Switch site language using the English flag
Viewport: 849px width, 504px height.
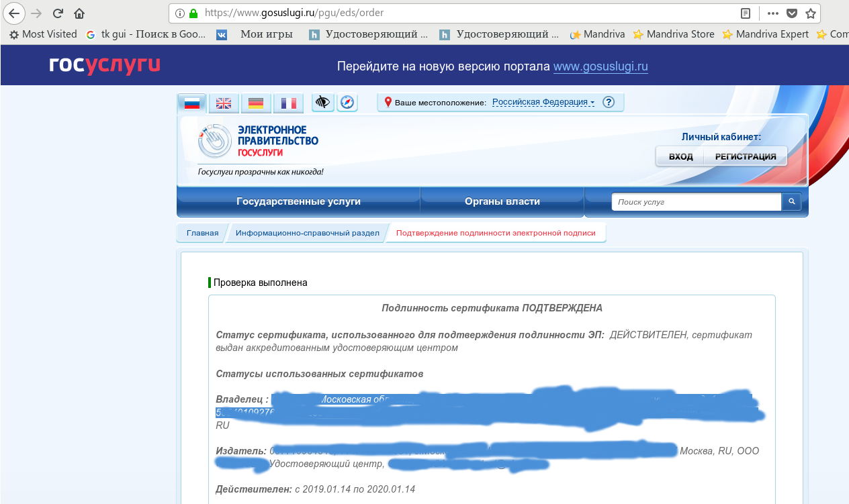tap(223, 102)
